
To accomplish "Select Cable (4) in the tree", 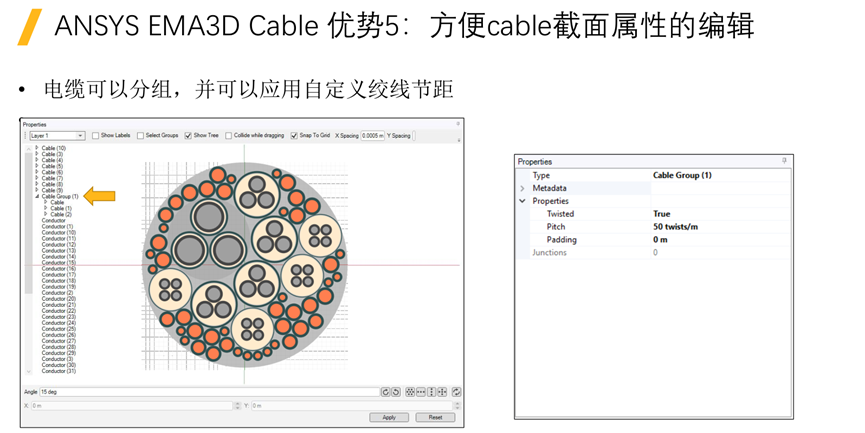I will tap(52, 160).
